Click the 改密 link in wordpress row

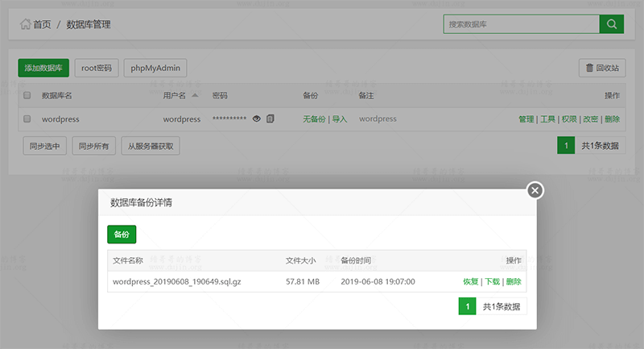[591, 119]
